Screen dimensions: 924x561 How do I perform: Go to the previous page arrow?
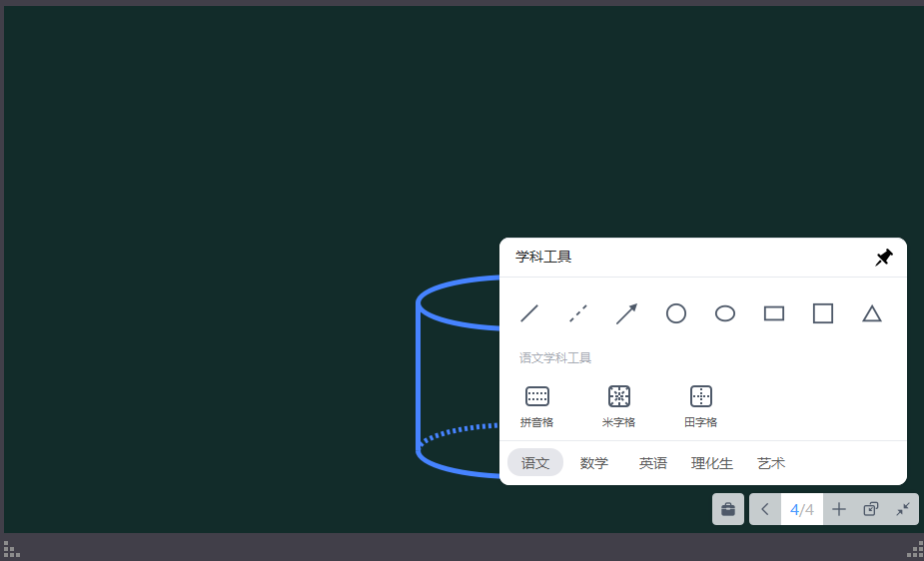click(x=765, y=509)
